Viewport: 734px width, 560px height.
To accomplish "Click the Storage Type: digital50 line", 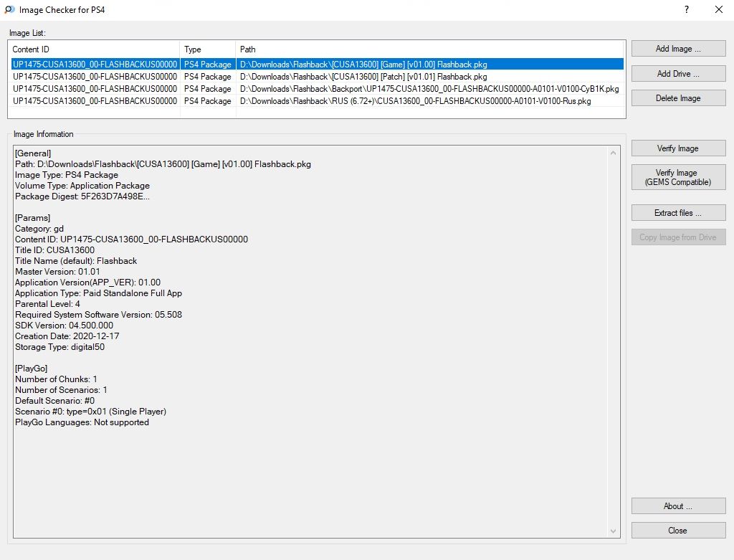I will (60, 347).
